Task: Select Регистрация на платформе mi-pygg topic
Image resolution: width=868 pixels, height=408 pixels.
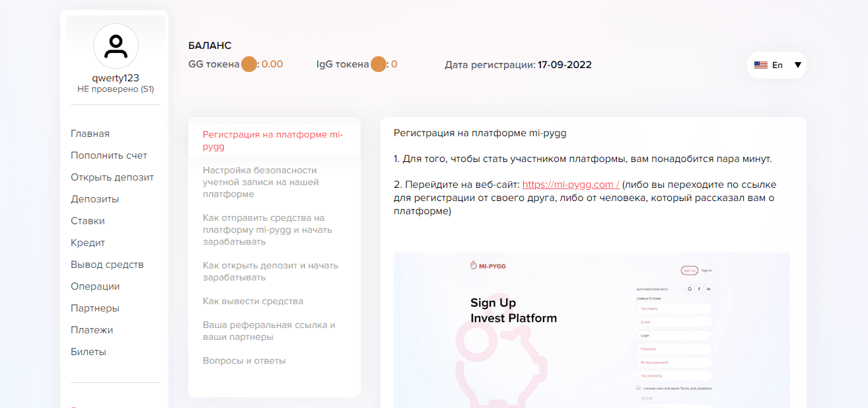Action: pyautogui.click(x=274, y=140)
